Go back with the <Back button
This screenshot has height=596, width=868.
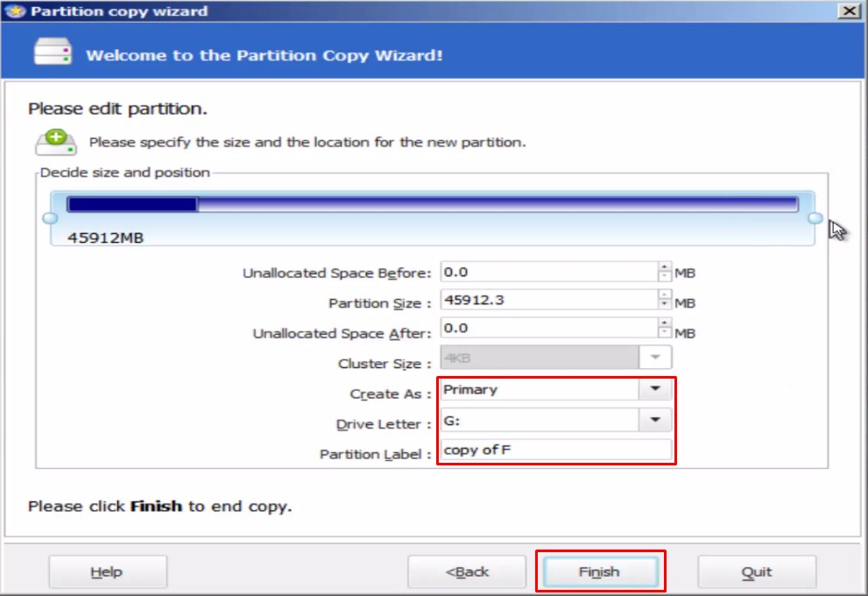467,571
